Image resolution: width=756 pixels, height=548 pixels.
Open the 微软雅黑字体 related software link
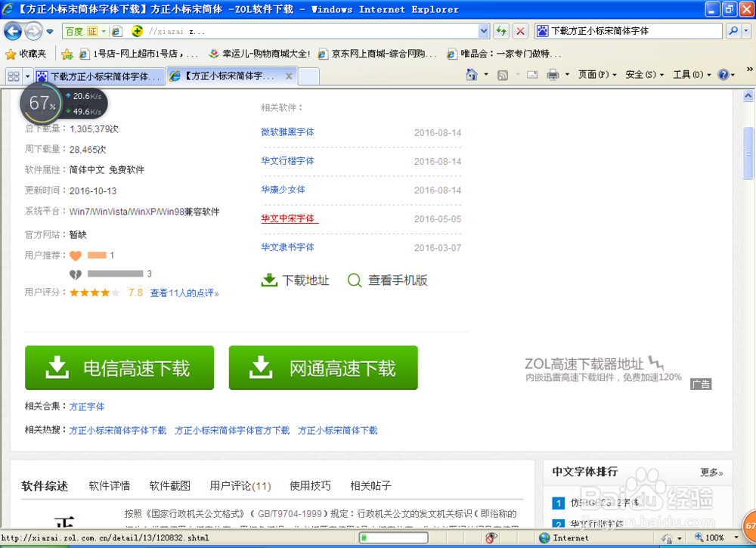click(287, 132)
